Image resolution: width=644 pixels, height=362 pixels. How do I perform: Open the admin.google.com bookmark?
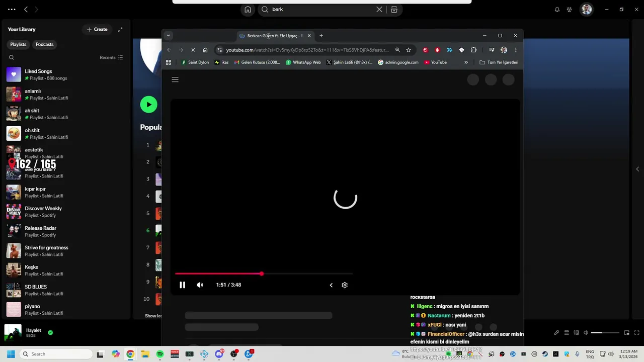(398, 62)
